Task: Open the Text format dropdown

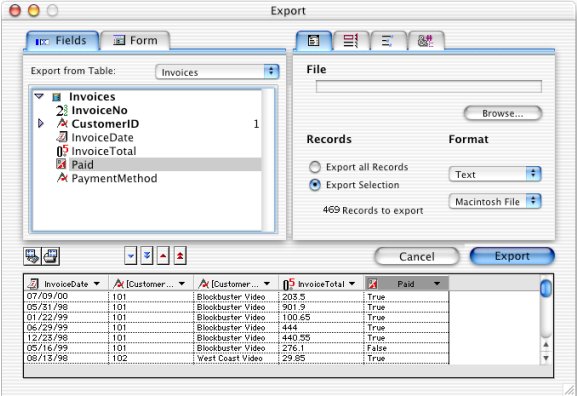Action: tap(495, 174)
